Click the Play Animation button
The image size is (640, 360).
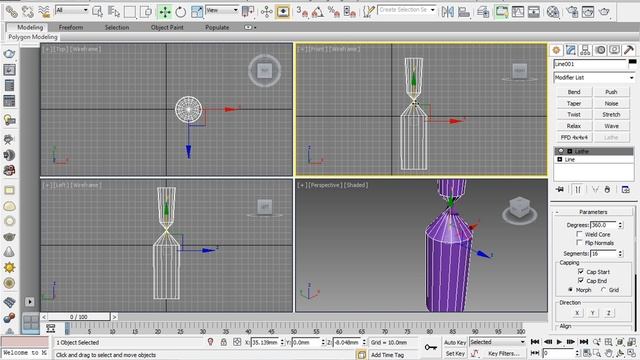(559, 342)
